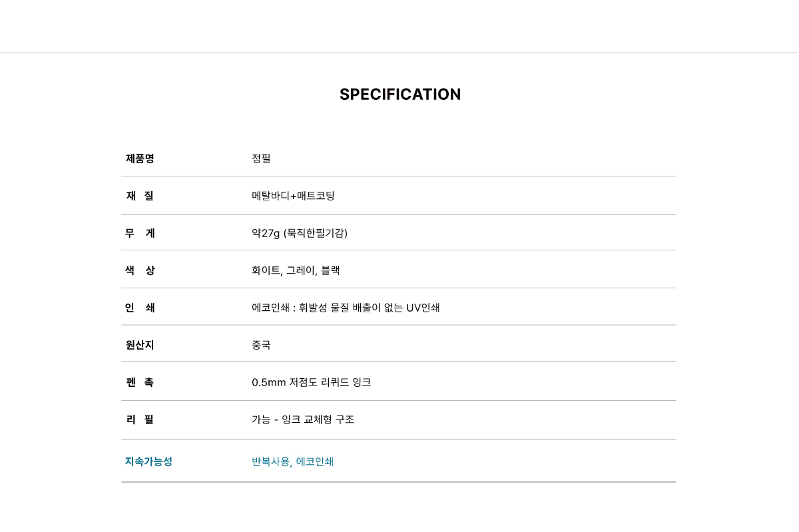The height and width of the screenshot is (532, 799).
Task: Click the 리 필 row label
Action: [140, 419]
